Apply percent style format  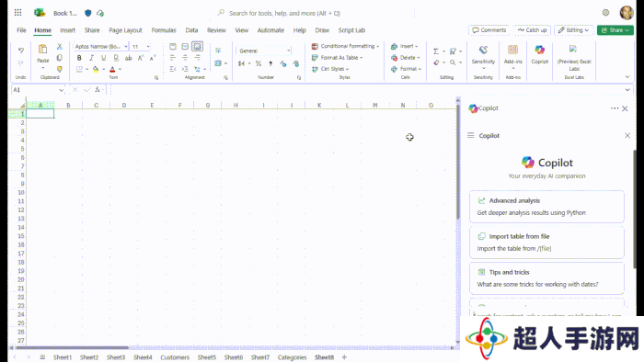259,63
